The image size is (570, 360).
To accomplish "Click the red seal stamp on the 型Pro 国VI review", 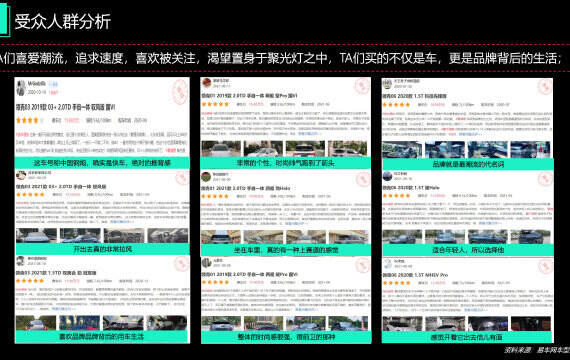I will click(x=362, y=86).
